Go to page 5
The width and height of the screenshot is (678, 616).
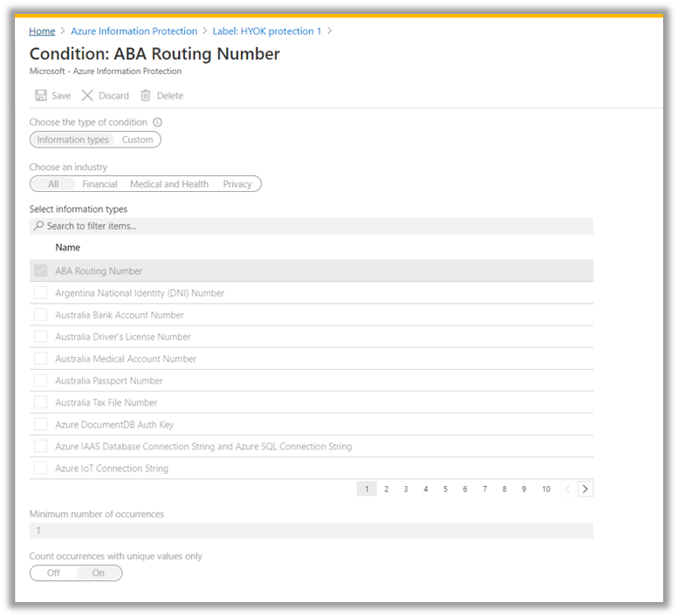point(445,489)
